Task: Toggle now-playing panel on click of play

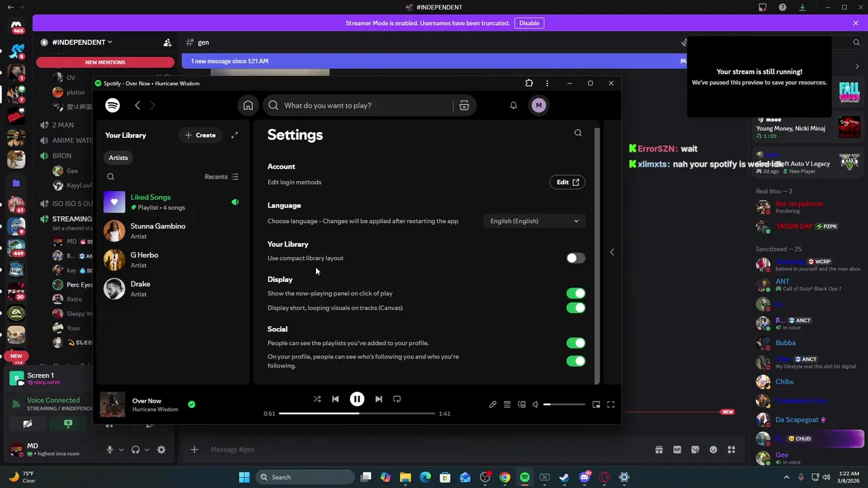Action: (576, 293)
